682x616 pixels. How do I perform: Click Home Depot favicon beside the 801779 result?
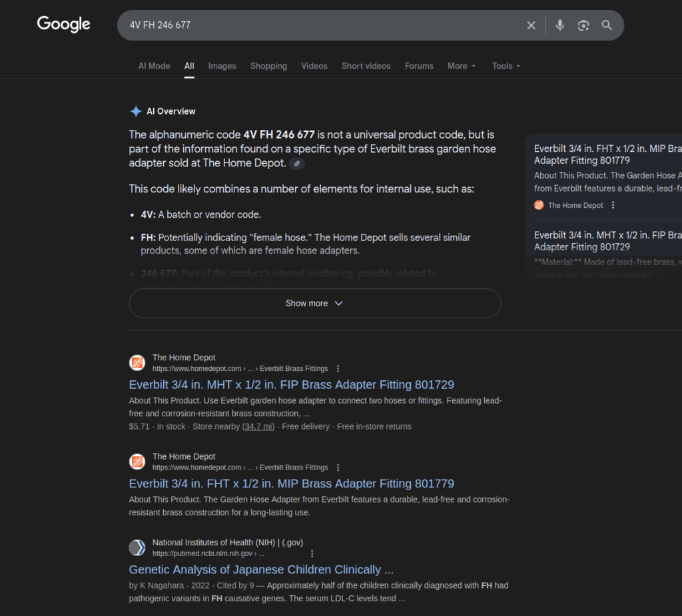(137, 462)
